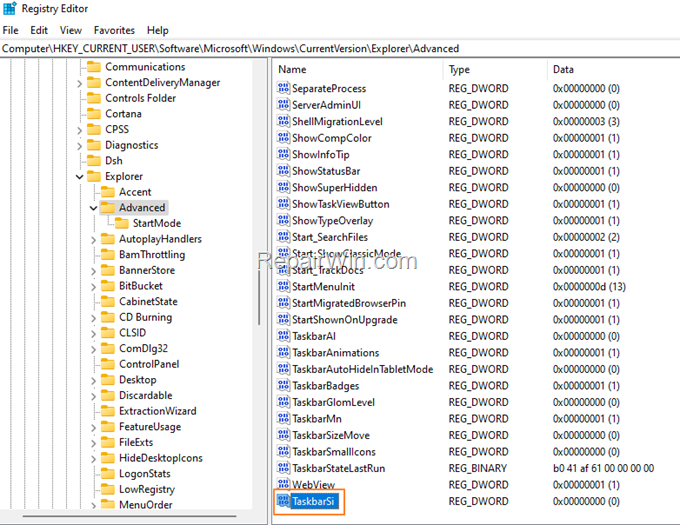Click the DWORD icon next to ShowSuperHidden
This screenshot has width=680, height=525.
pos(283,187)
